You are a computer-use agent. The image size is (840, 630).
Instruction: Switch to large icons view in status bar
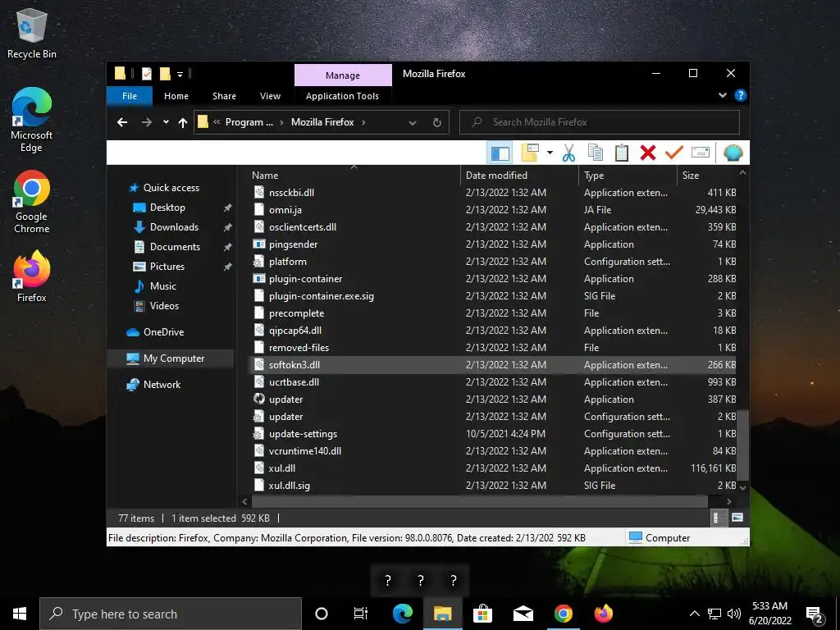click(x=737, y=518)
